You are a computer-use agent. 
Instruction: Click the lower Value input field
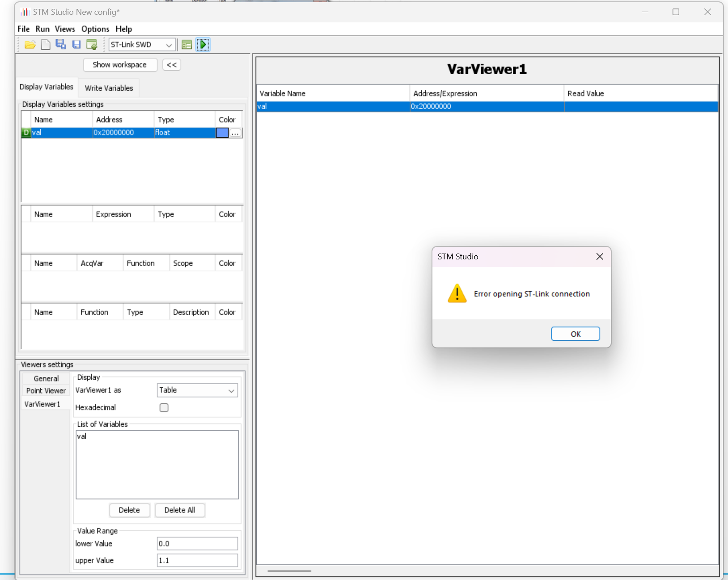click(197, 543)
